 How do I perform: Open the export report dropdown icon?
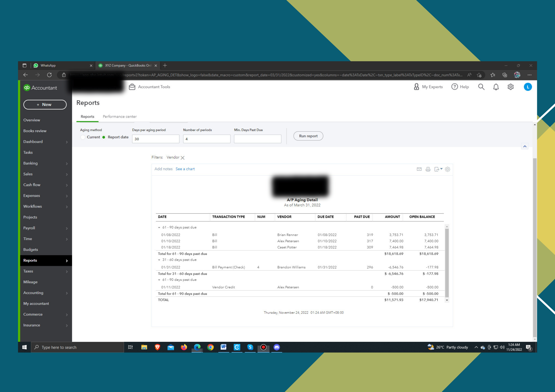click(438, 169)
